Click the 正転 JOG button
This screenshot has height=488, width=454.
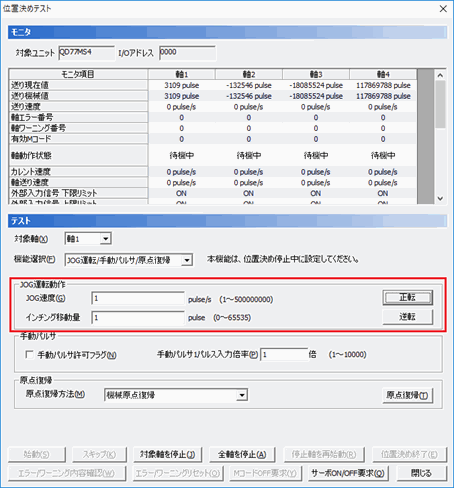click(x=407, y=297)
